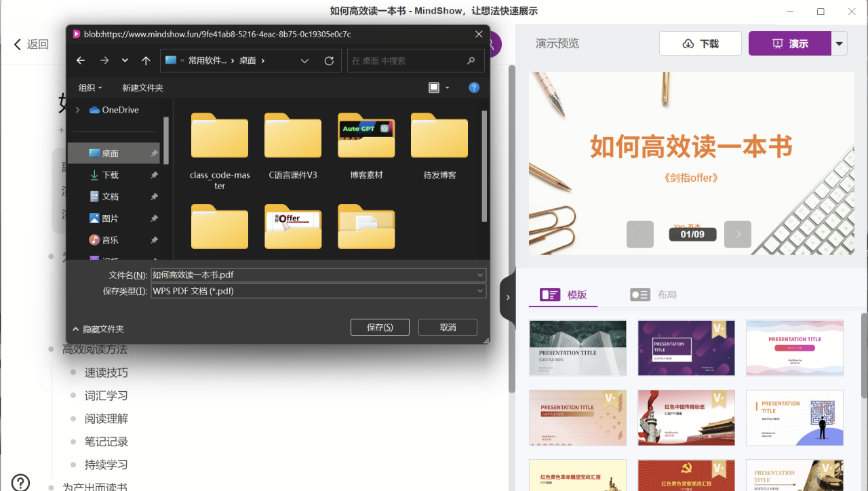Image resolution: width=868 pixels, height=491 pixels.
Task: Select outline item 速读技巧
Action: click(x=106, y=372)
